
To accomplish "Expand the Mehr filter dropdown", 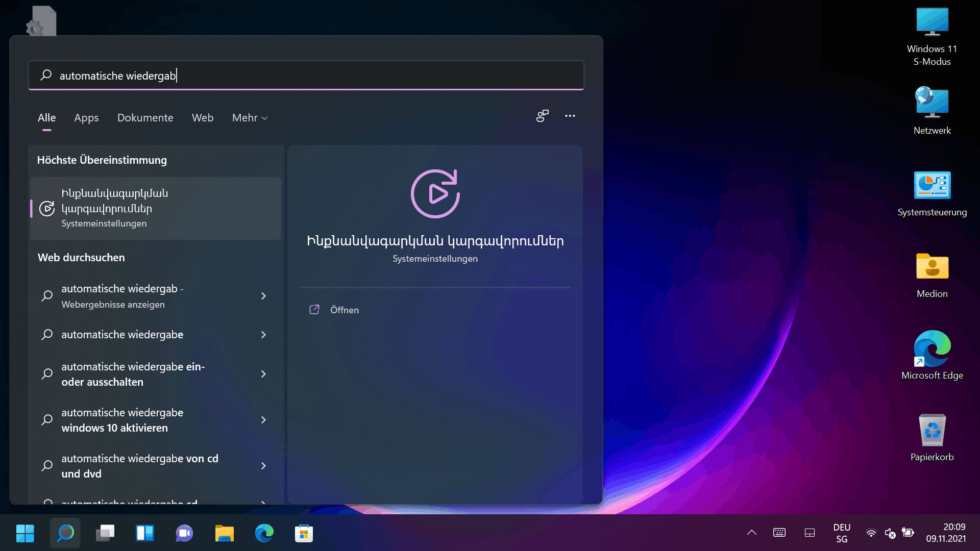I will tap(250, 118).
